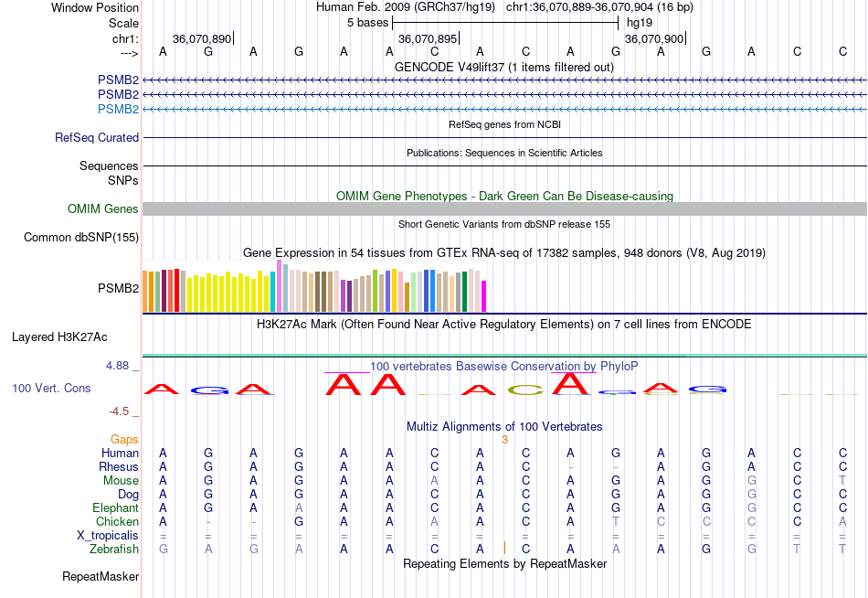Click the Mouse species label
The image size is (868, 598).
121,481
